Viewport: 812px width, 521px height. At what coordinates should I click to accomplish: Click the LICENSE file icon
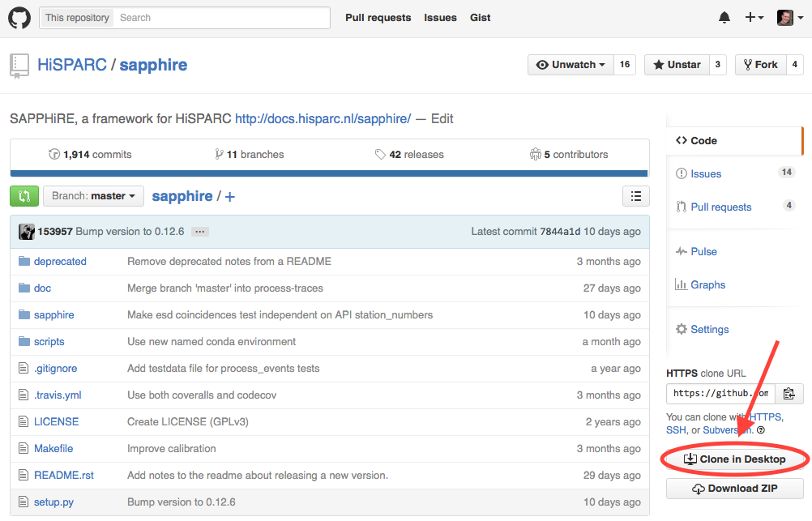(x=24, y=421)
